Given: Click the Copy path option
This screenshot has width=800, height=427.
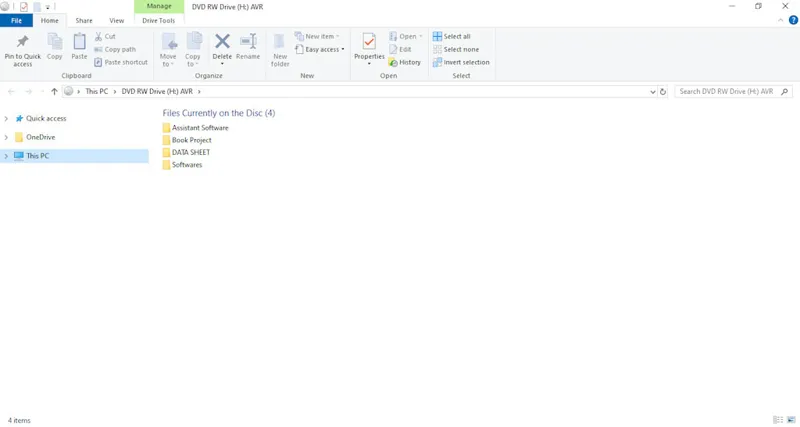Looking at the screenshot, I should [115, 49].
